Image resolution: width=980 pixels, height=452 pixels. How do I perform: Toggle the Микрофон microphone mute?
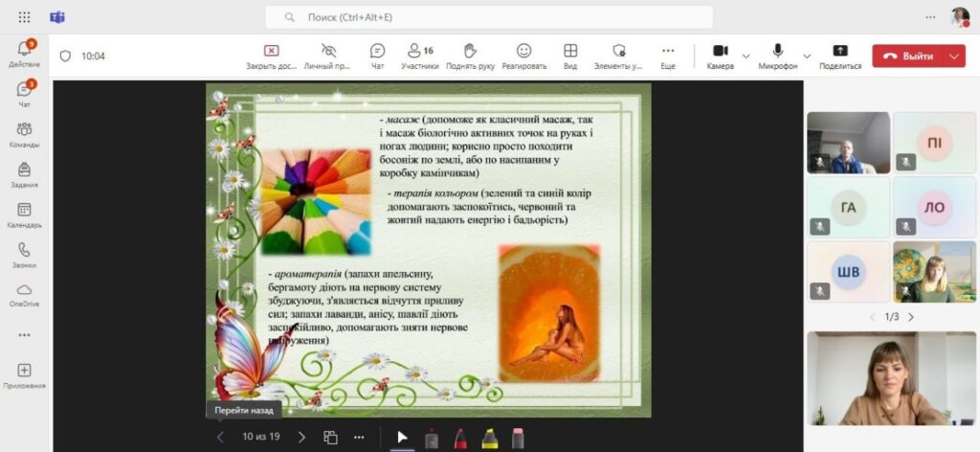click(x=778, y=56)
